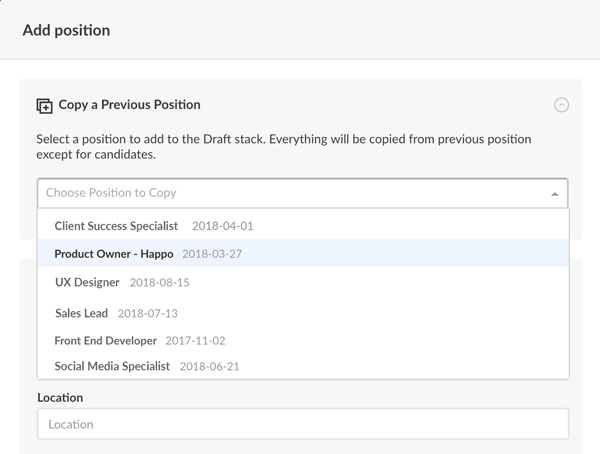The image size is (600, 454).
Task: Click the 2018-04-01 date text
Action: coord(222,226)
